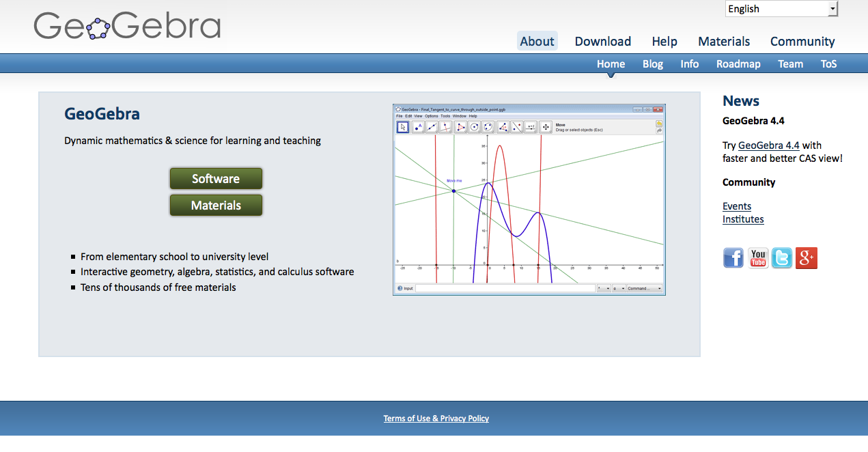Select the Line through Two Points tool

pyautogui.click(x=432, y=127)
